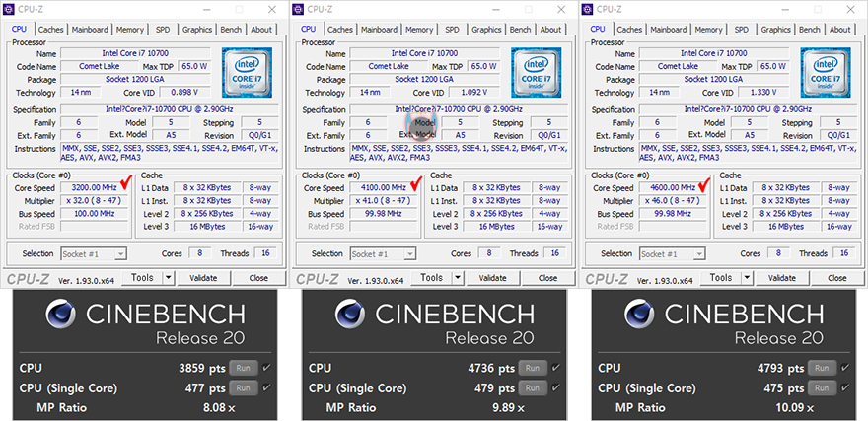The height and width of the screenshot is (421, 868).
Task: Run Single Core test showing 475 pts
Action: [x=822, y=387]
